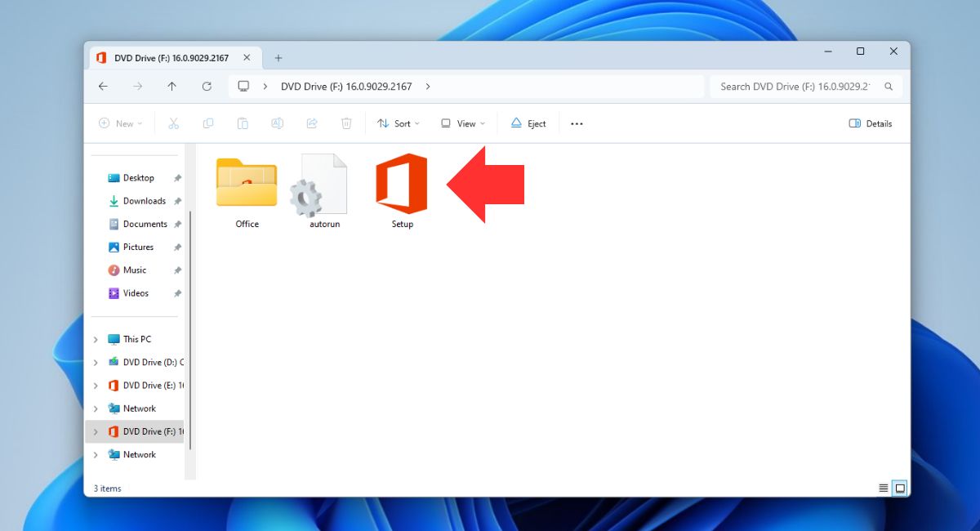Expand This PC in the sidebar
The image size is (980, 531).
96,338
